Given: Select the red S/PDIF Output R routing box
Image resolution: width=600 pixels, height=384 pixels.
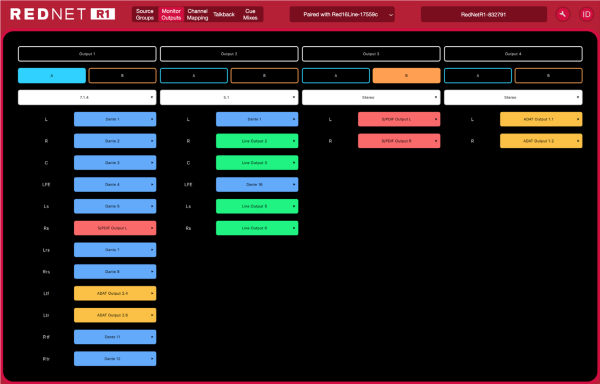Looking at the screenshot, I should coord(399,141).
